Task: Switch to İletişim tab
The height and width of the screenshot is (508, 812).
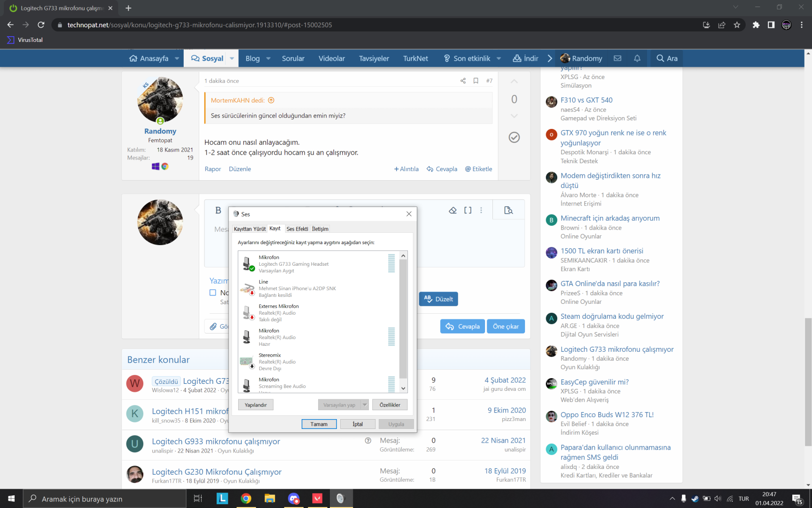Action: click(x=320, y=229)
